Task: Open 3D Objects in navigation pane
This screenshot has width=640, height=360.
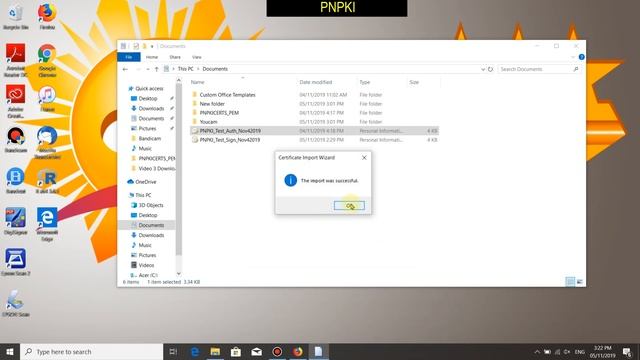Action: point(151,205)
